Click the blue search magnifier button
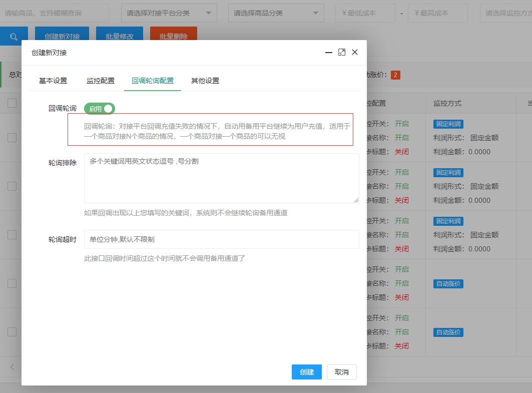This screenshot has width=532, height=393. coord(14,37)
